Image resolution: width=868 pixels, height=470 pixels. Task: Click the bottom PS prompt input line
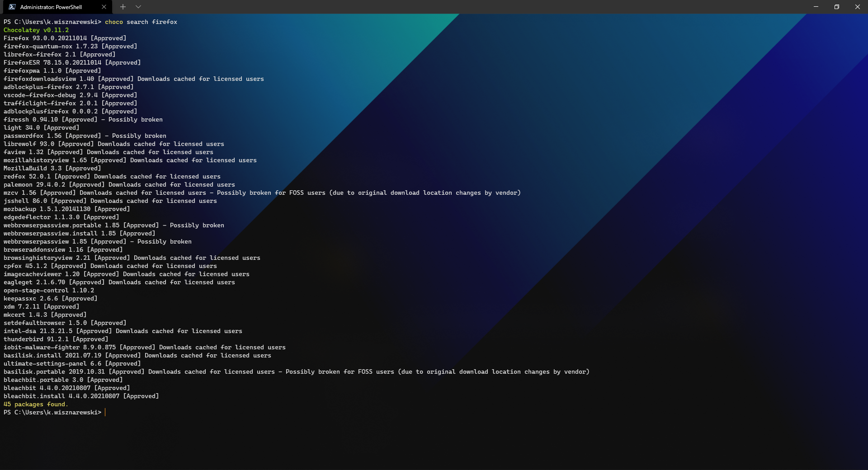(54, 412)
